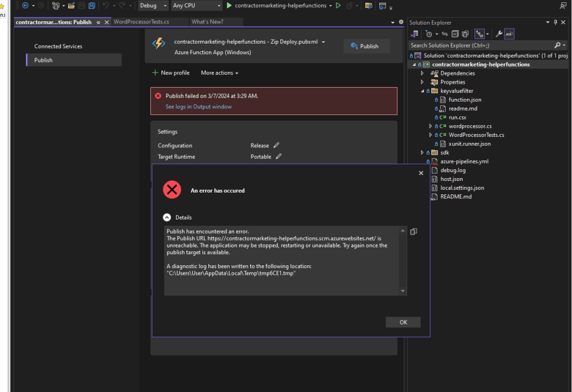572x392 pixels.
Task: Collapse the keyvaluefilter folder
Action: [422, 91]
